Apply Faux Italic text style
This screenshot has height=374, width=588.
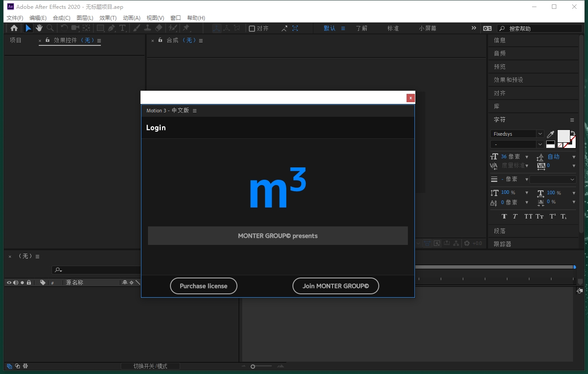(515, 216)
